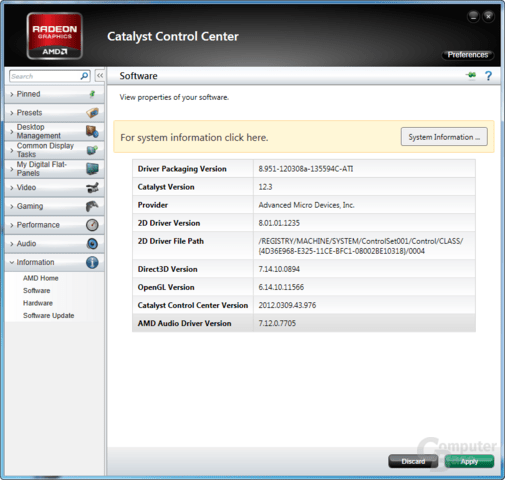Expand Common Display Tasks chevron
This screenshot has height=480, width=505.
12,150
